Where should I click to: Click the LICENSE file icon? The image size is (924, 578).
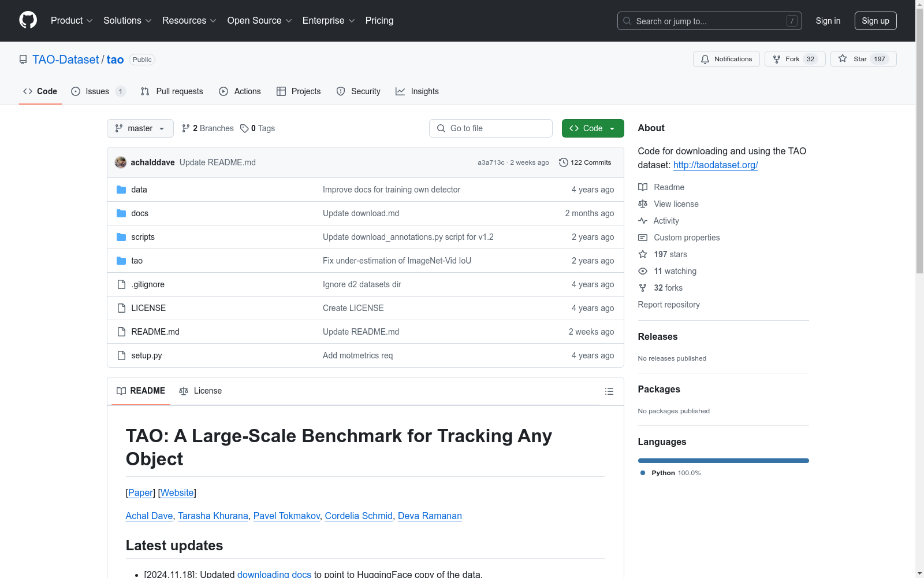tap(121, 308)
